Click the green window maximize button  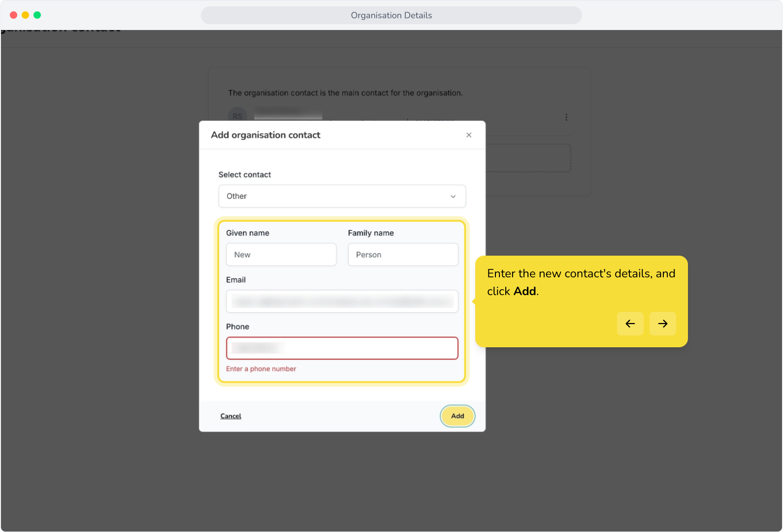(x=37, y=15)
